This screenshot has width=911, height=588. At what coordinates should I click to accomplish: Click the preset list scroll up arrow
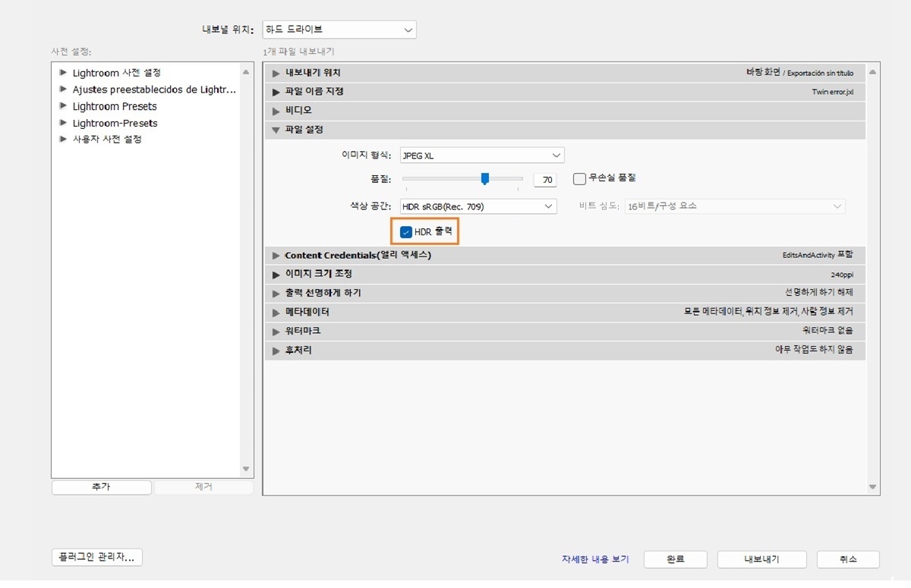[246, 72]
